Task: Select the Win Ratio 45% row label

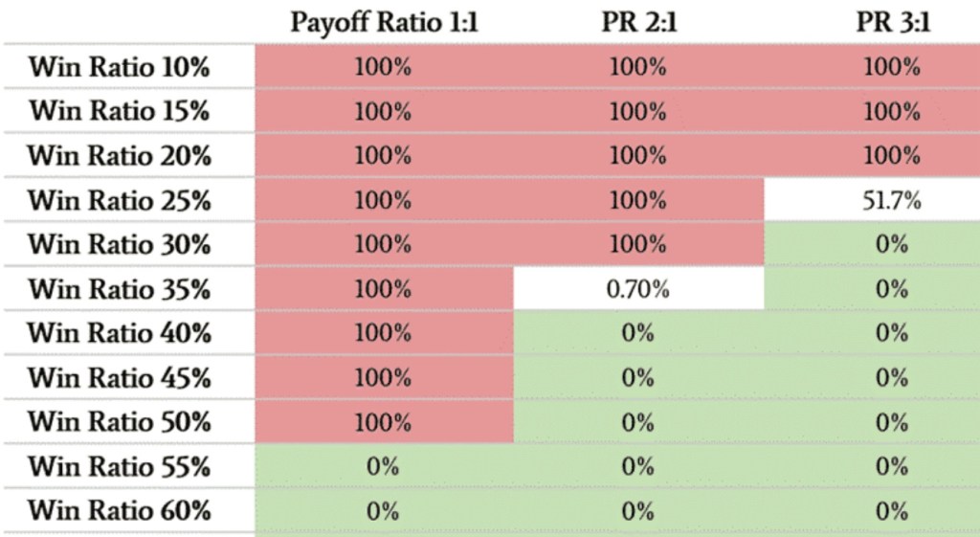Action: click(120, 377)
